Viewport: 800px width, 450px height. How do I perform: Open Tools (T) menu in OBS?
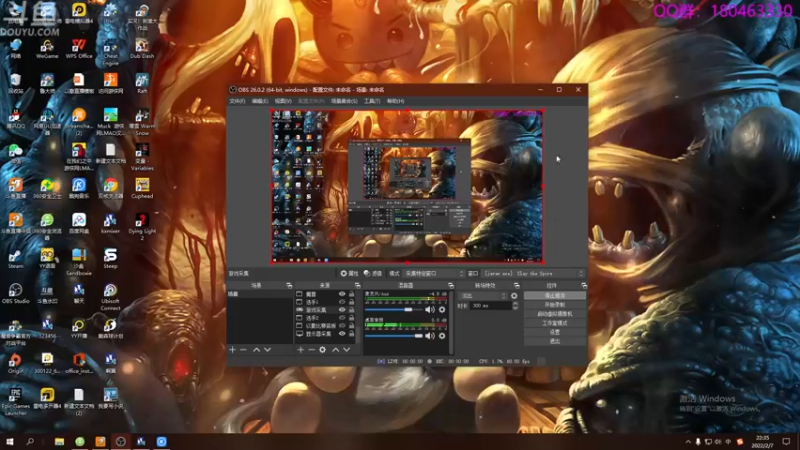[x=372, y=101]
